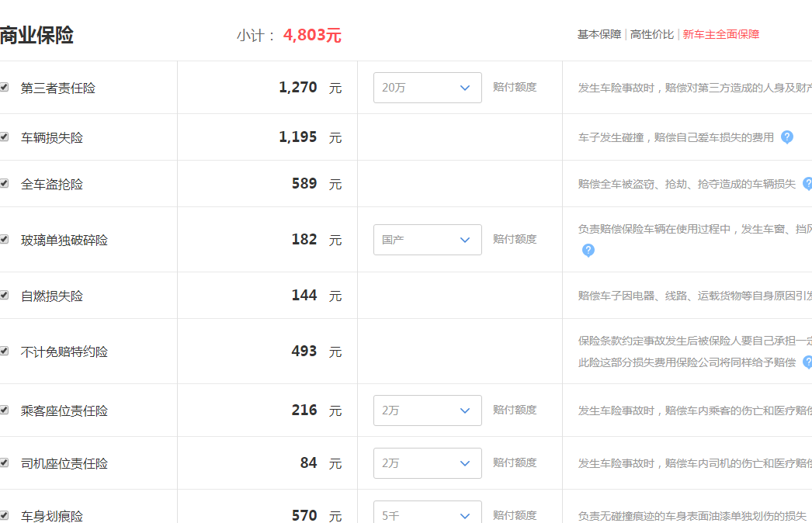Uncheck the 玻璃单独破碎险 checkbox
Viewport: 812px width, 523px height.
pos(4,239)
